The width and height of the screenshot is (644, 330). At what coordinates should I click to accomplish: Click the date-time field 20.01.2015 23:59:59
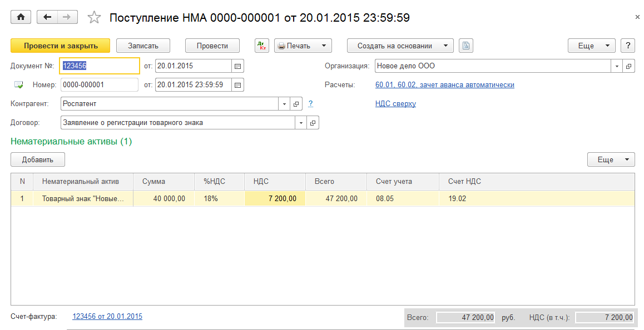tap(194, 85)
